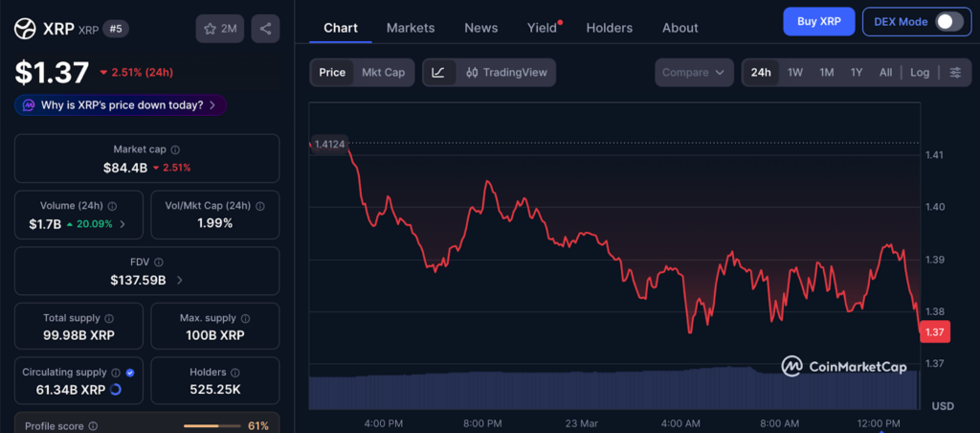Click the star watchlist button showing 2M
This screenshot has height=433, width=980.
coord(220,29)
